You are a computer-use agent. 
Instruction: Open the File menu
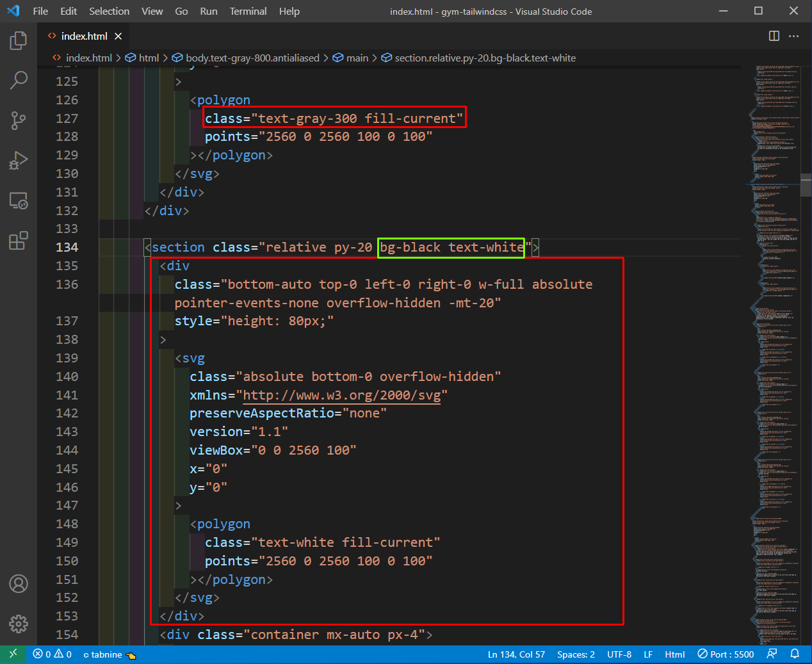[40, 11]
